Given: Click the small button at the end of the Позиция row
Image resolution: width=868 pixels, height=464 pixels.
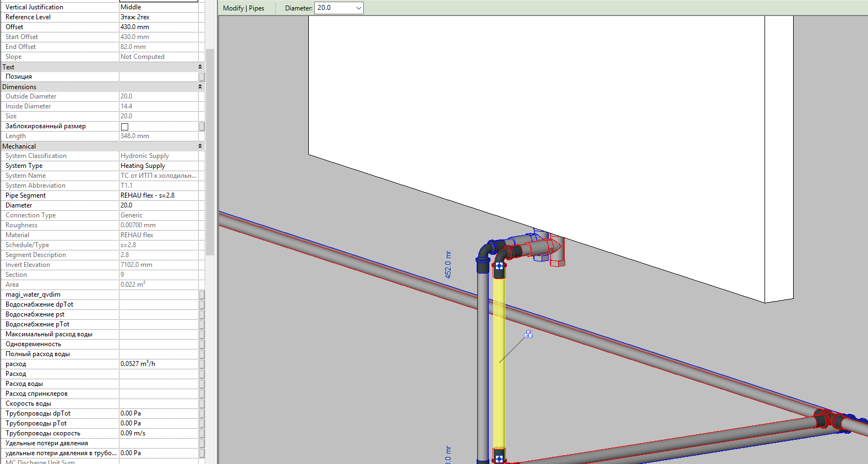Looking at the screenshot, I should click(x=202, y=77).
